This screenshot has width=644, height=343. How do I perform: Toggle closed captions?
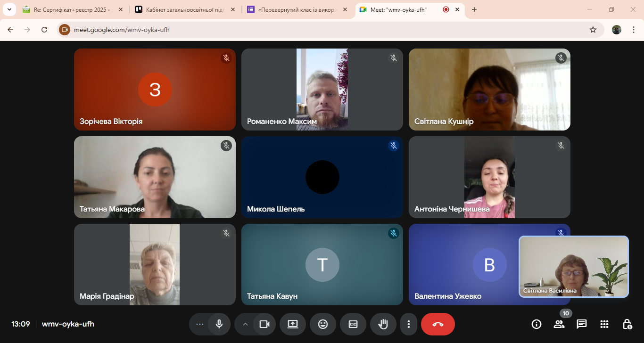pyautogui.click(x=353, y=324)
